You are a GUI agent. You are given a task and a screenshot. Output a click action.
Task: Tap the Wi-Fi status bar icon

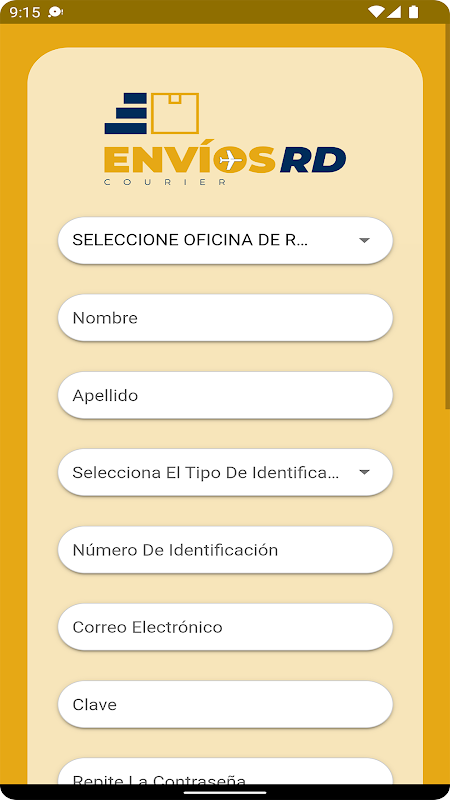pyautogui.click(x=376, y=12)
